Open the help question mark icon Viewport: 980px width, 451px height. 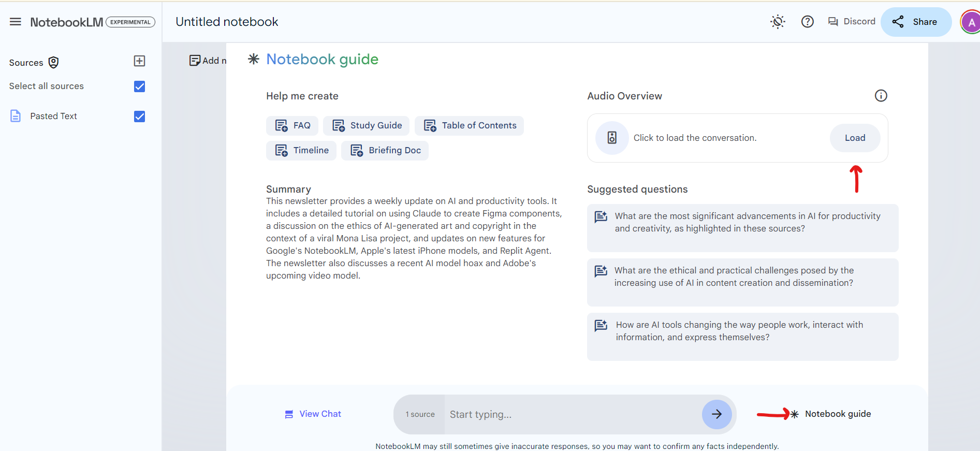(x=807, y=22)
